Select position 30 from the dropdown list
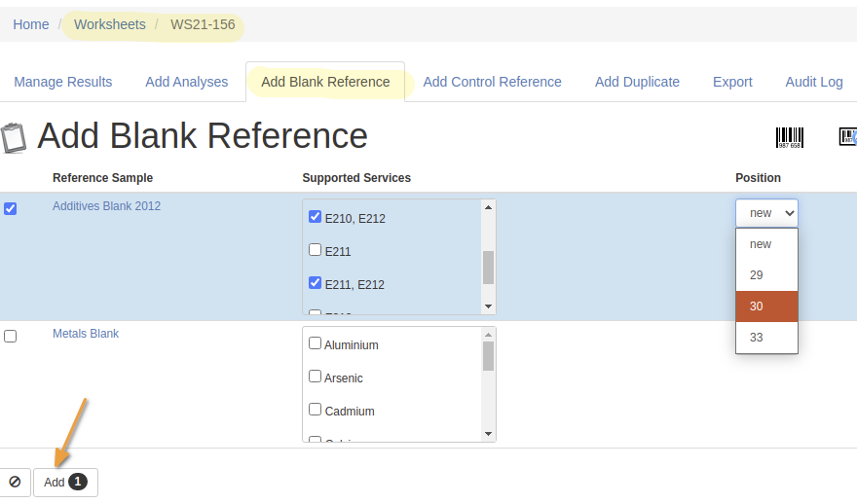Viewport: 857px width, 504px height. tap(766, 306)
